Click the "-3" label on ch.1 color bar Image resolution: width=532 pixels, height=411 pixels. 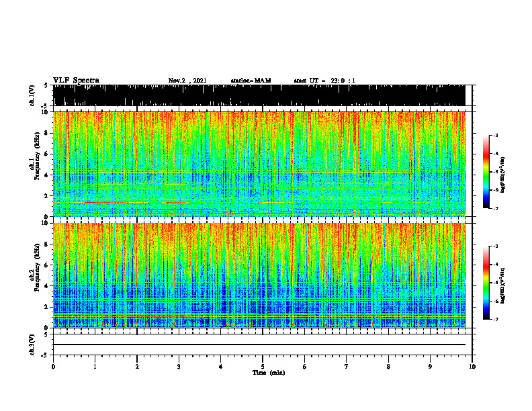(x=496, y=136)
